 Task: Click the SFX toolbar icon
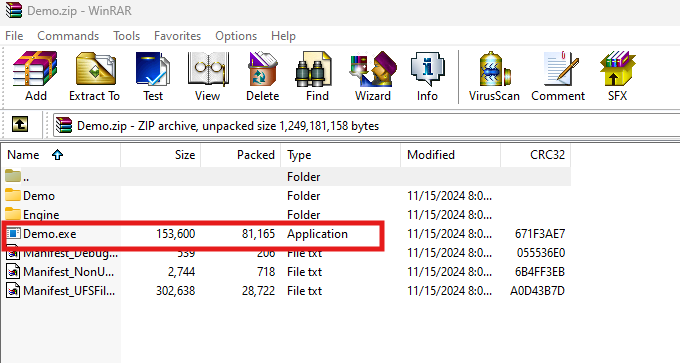(617, 76)
